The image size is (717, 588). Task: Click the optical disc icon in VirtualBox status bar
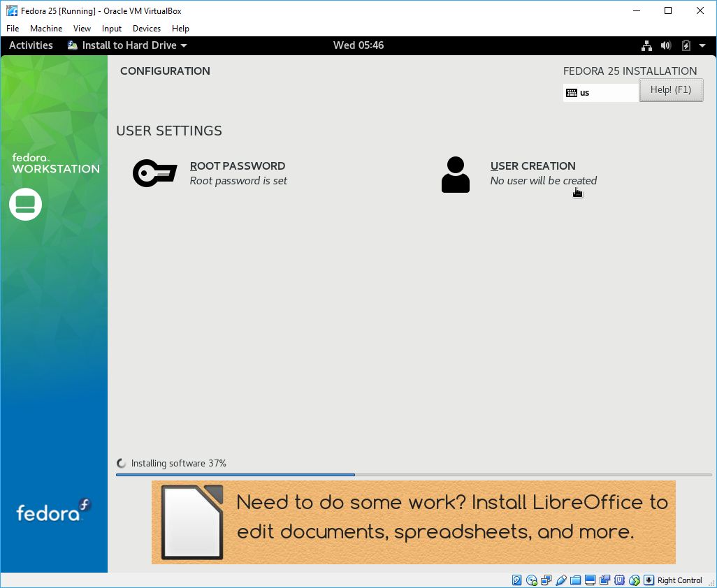[531, 580]
